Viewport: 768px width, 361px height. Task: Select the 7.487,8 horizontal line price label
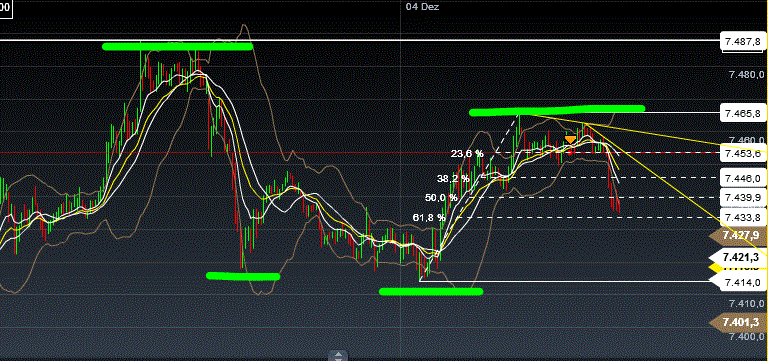[x=743, y=42]
